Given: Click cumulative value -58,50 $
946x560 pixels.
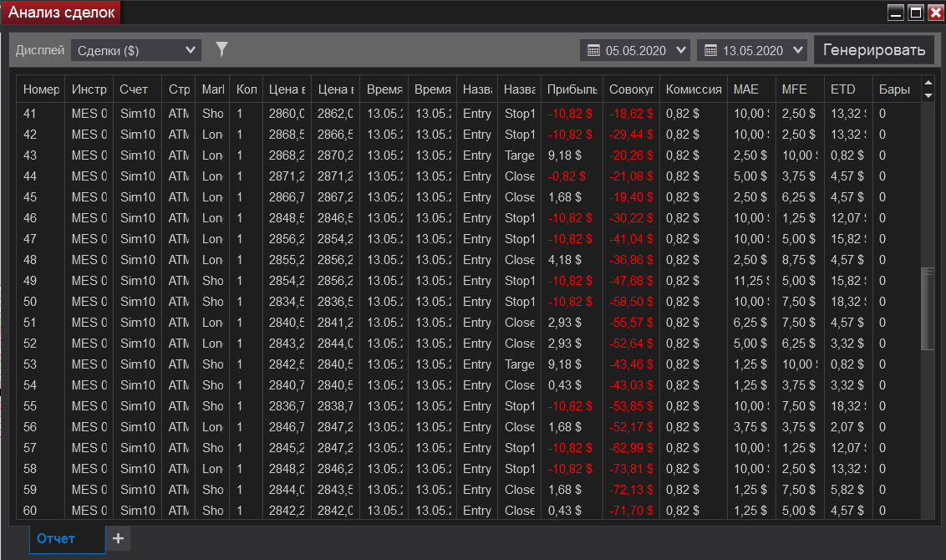Looking at the screenshot, I should coord(630,302).
